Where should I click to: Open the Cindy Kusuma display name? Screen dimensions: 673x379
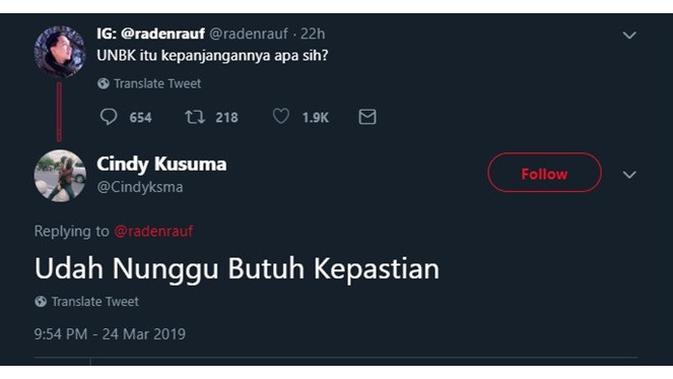(x=161, y=164)
